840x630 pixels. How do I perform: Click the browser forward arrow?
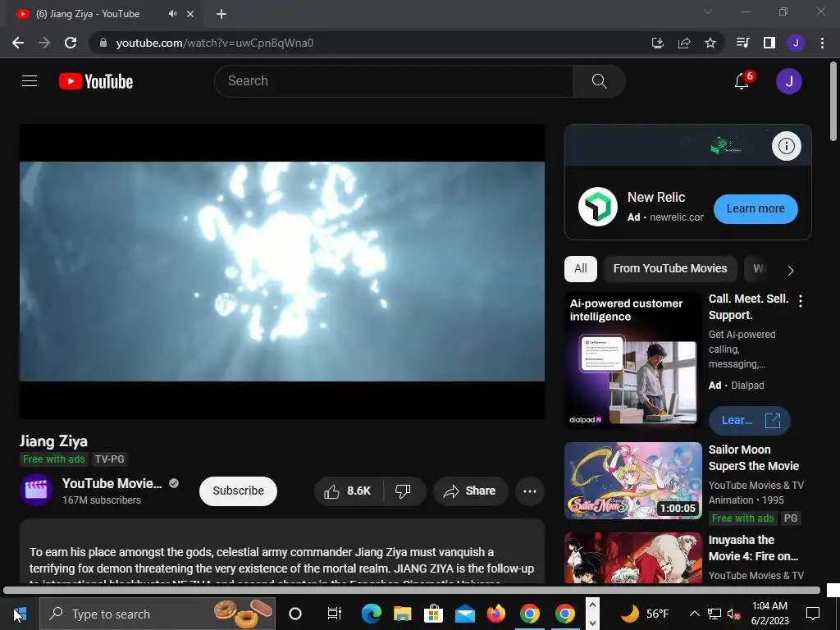(x=44, y=43)
